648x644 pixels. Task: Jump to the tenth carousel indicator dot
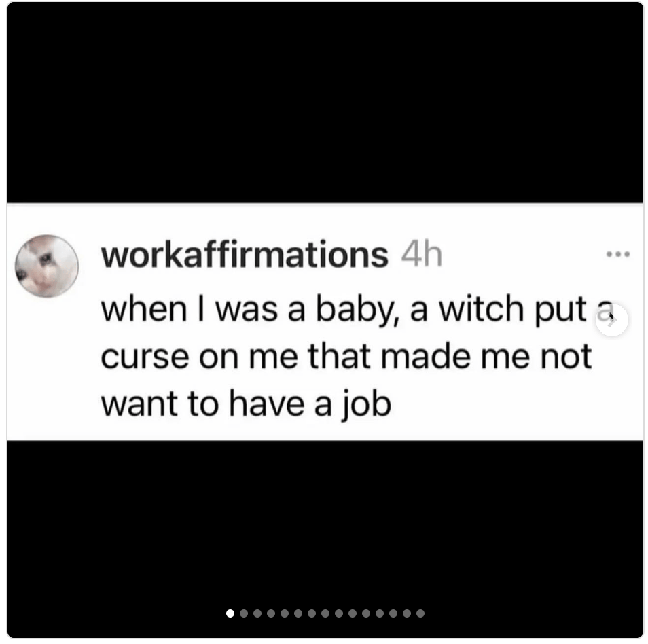click(x=353, y=613)
